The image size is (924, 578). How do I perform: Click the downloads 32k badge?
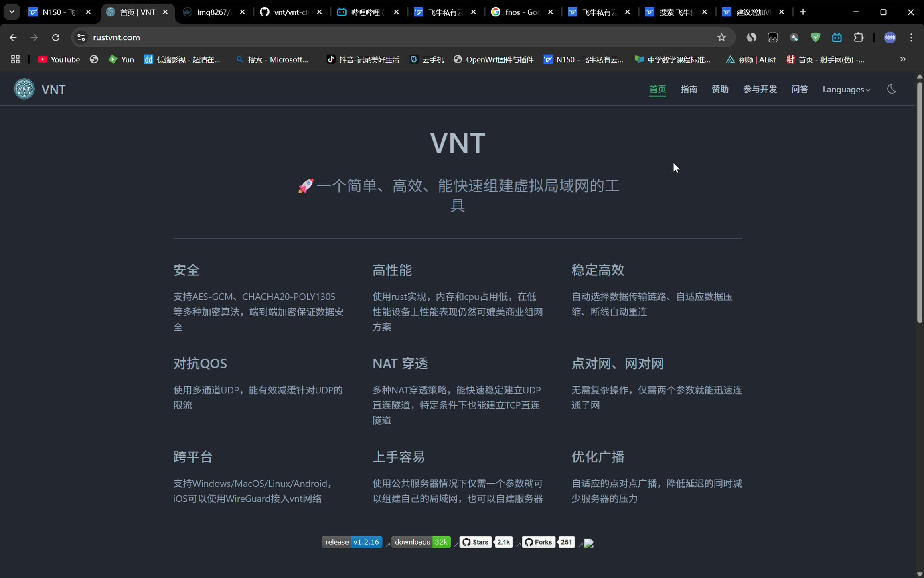421,542
